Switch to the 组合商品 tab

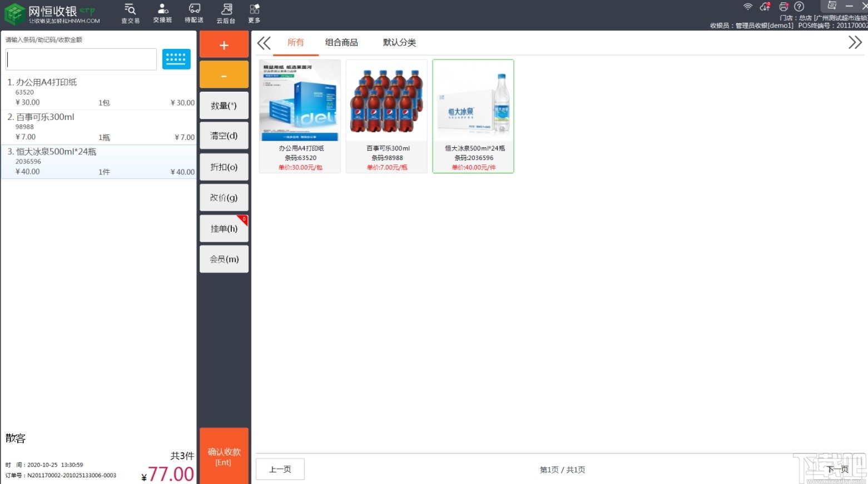[x=341, y=42]
